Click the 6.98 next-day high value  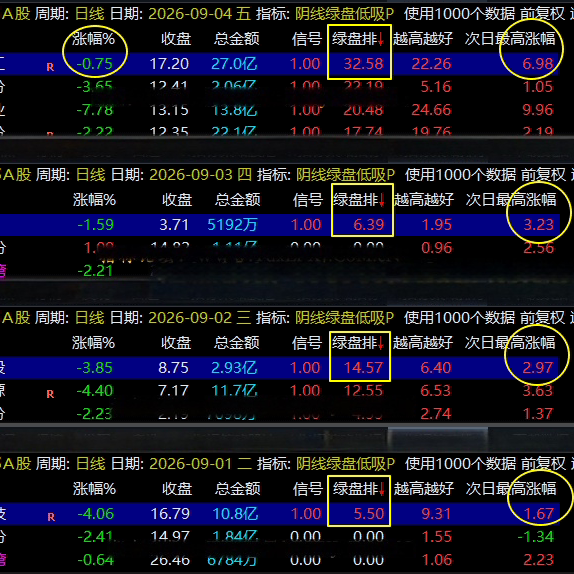coord(538,64)
